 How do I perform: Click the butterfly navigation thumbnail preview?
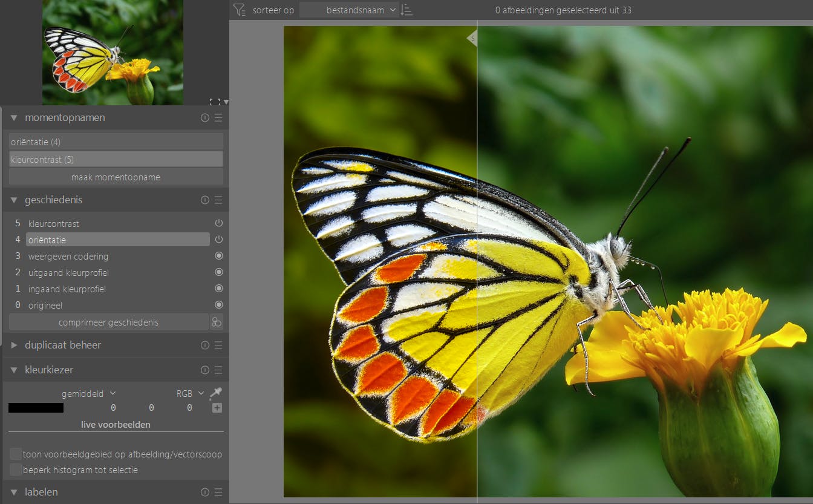(113, 53)
